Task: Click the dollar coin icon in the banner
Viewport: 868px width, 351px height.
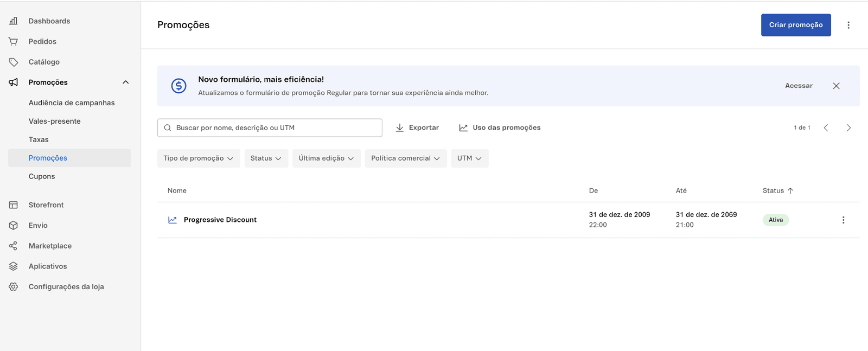Action: click(179, 86)
